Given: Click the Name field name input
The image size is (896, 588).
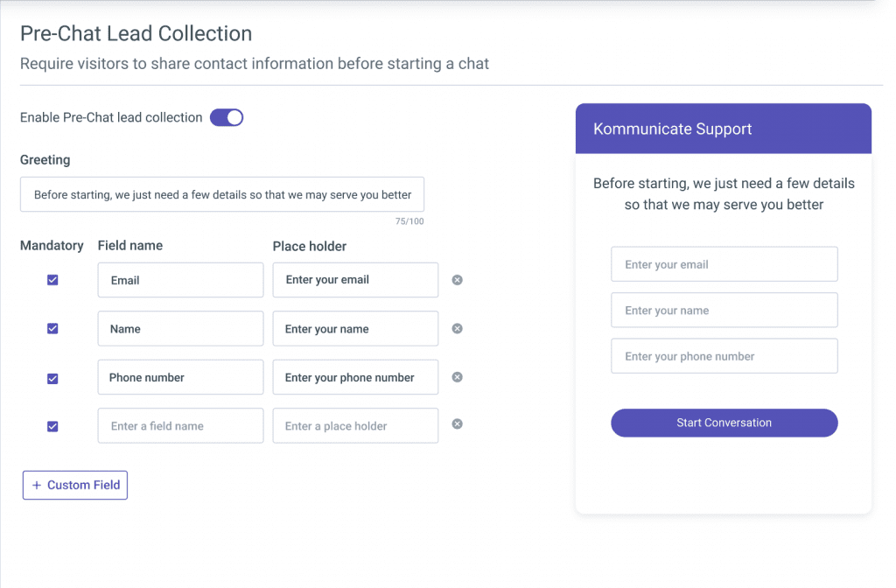Looking at the screenshot, I should [180, 329].
